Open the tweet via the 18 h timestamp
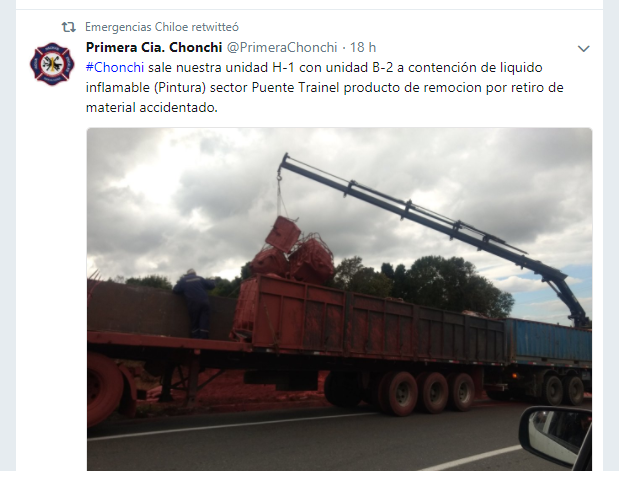620x477 pixels. coord(363,47)
